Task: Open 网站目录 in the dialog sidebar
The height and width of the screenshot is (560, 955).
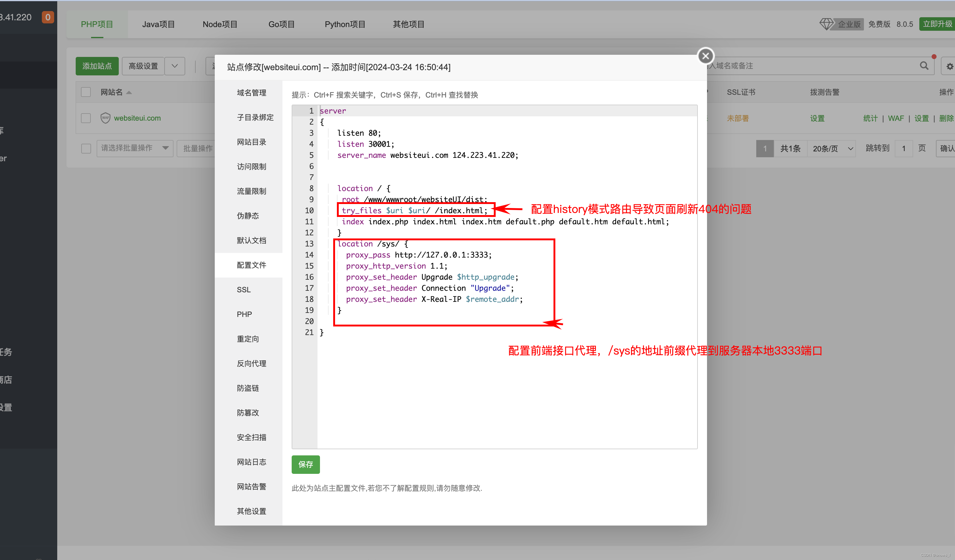Action: click(x=249, y=142)
